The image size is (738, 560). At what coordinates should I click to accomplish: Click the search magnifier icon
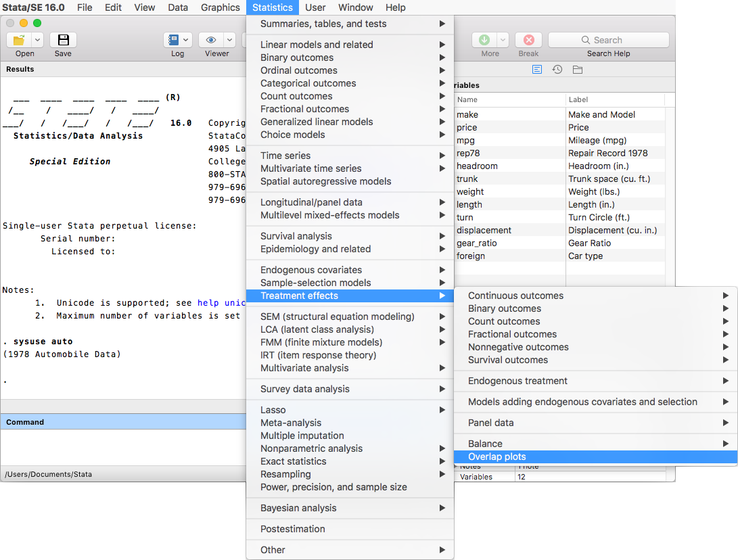coord(586,40)
